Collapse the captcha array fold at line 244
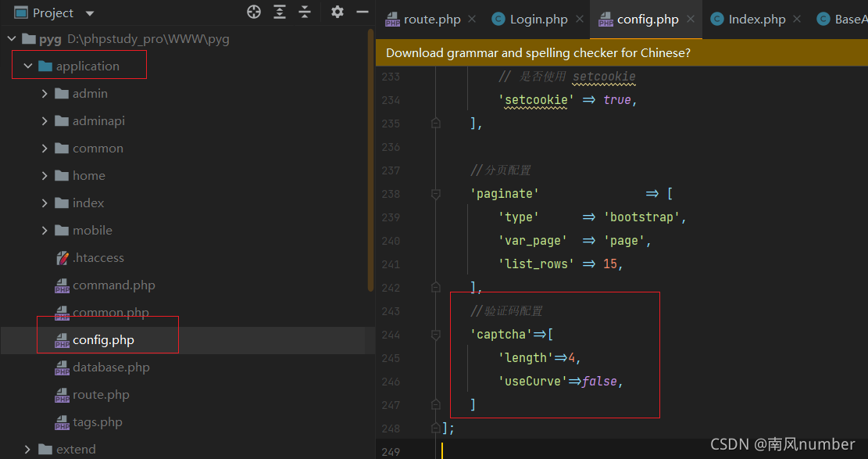Viewport: 868px width, 459px height. click(x=436, y=334)
